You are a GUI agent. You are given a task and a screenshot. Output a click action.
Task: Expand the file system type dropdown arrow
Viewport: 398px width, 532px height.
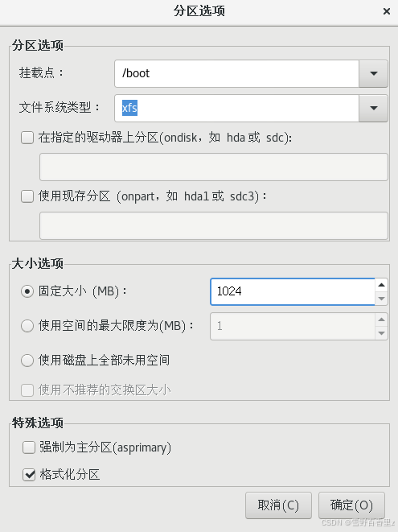[373, 108]
